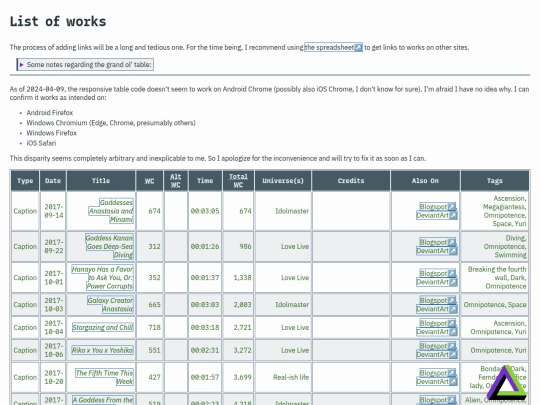540x405 pixels.
Task: Click the Also On column header
Action: click(x=425, y=180)
